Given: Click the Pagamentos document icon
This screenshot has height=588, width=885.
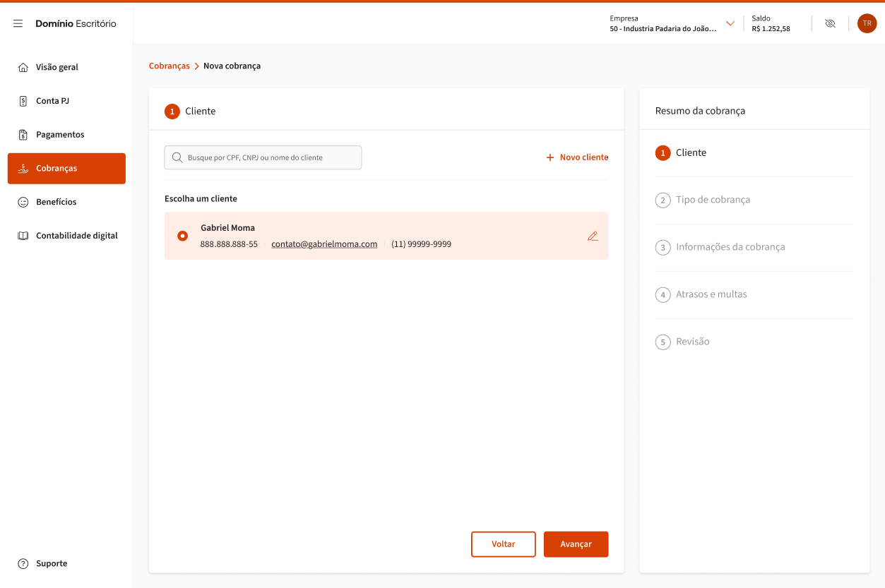Looking at the screenshot, I should click(x=23, y=135).
